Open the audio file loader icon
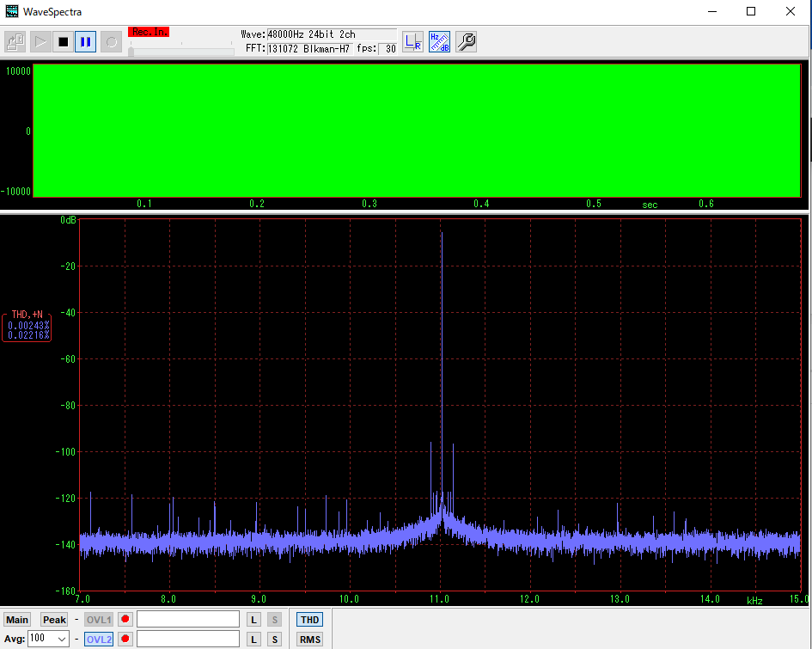Viewport: 812px width, 649px height. 15,42
